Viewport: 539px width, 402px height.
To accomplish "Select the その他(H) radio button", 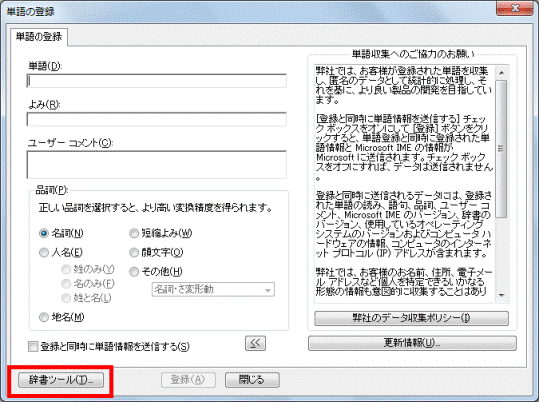I will pos(134,272).
